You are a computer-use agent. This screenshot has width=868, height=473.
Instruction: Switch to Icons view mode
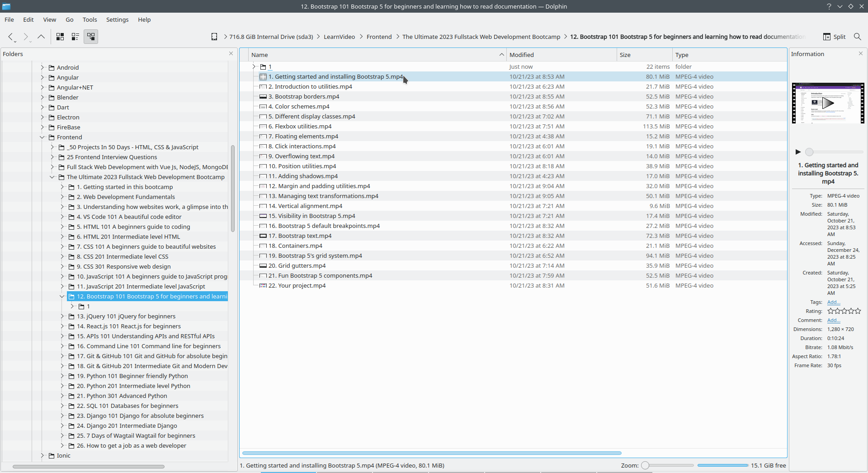click(x=60, y=37)
